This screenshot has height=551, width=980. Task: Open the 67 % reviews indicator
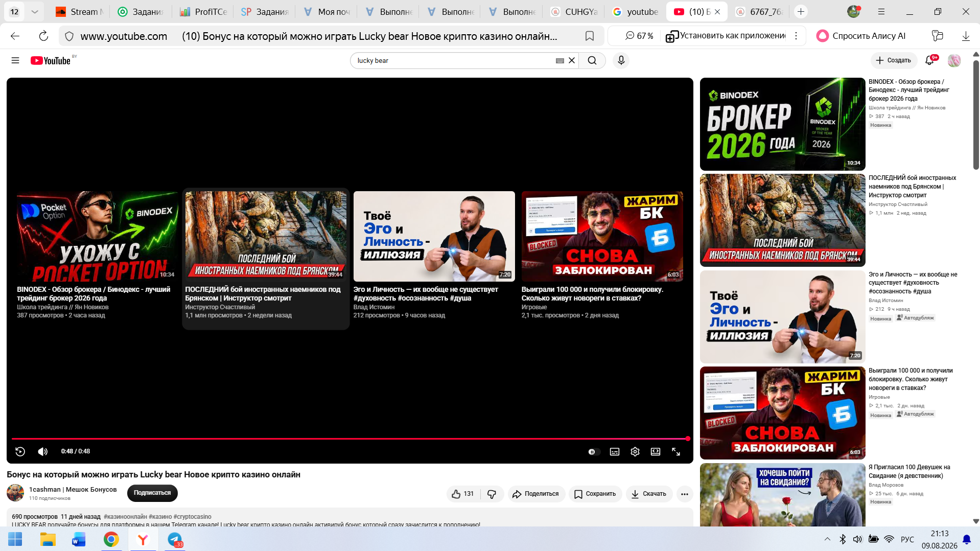(639, 36)
